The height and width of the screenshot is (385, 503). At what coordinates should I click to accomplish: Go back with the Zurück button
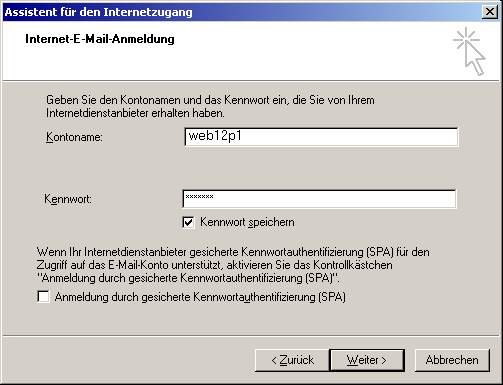tap(292, 360)
